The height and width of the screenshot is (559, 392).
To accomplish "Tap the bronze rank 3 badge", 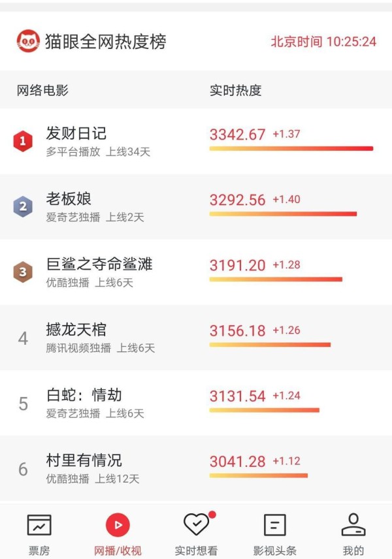I will pyautogui.click(x=23, y=272).
